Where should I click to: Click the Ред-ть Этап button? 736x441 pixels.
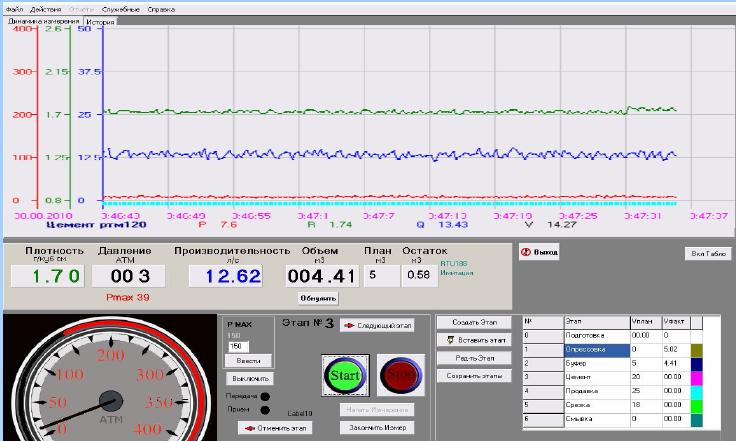coord(474,358)
